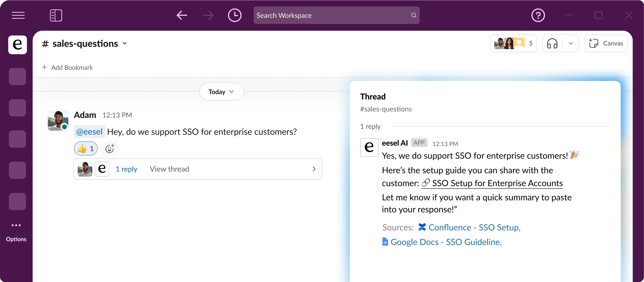Start a huddle with headphones icon
This screenshot has height=282, width=644.
[x=552, y=43]
